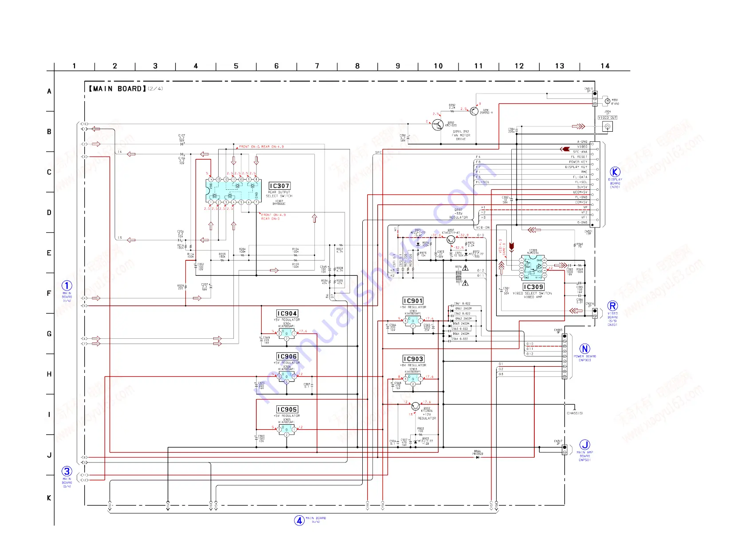Image resolution: width=745 pixels, height=560 pixels.
Task: Select the IC309 video switch chip symbol
Action: click(x=533, y=268)
